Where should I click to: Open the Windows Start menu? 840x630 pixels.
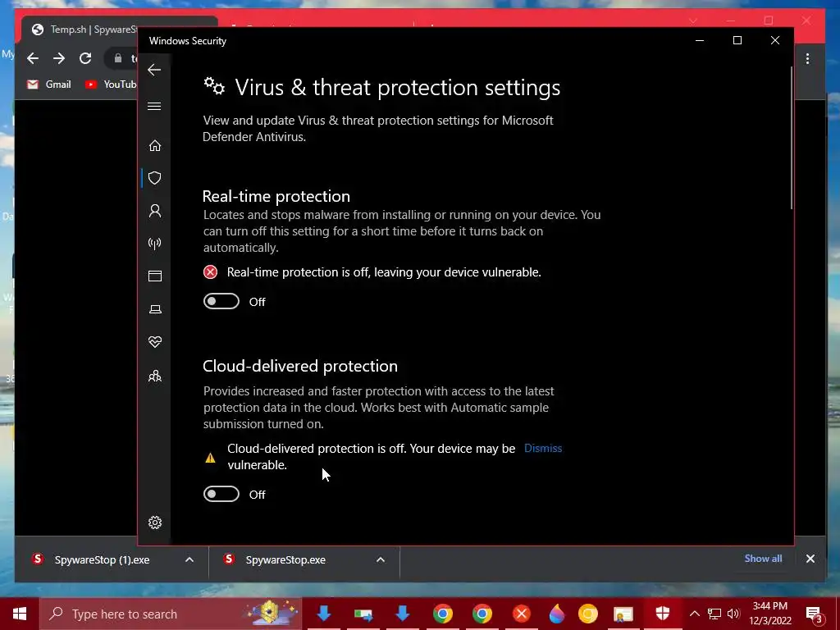pyautogui.click(x=20, y=614)
